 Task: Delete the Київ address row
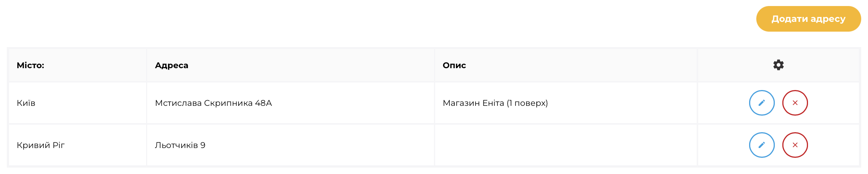(x=795, y=103)
